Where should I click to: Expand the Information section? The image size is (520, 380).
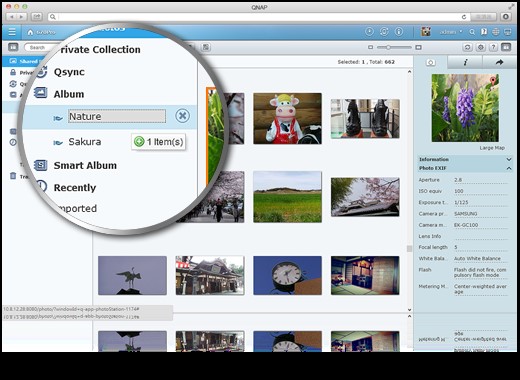(465, 159)
